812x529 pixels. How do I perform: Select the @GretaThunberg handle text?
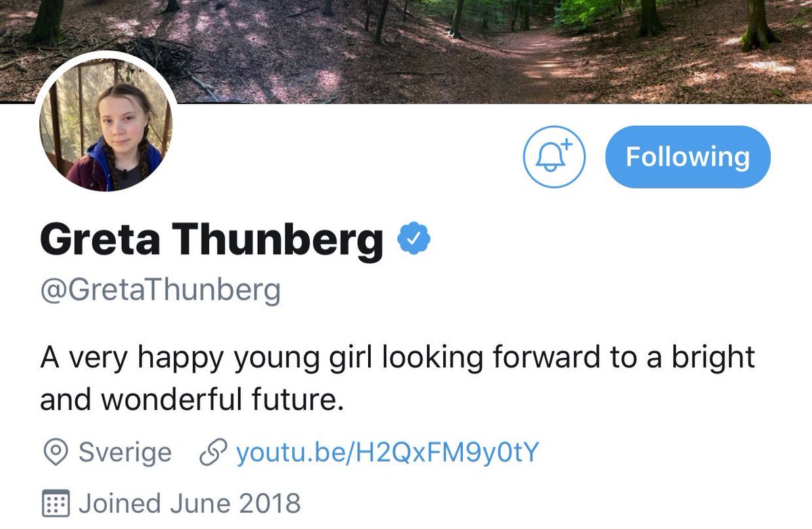click(160, 292)
